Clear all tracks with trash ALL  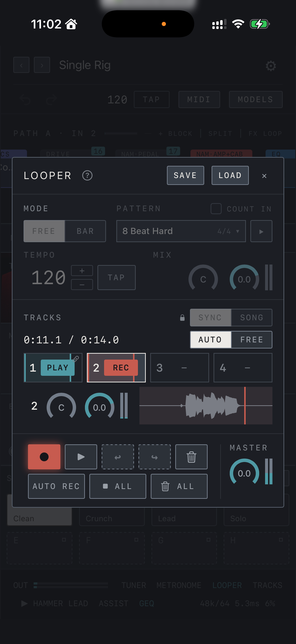(179, 486)
